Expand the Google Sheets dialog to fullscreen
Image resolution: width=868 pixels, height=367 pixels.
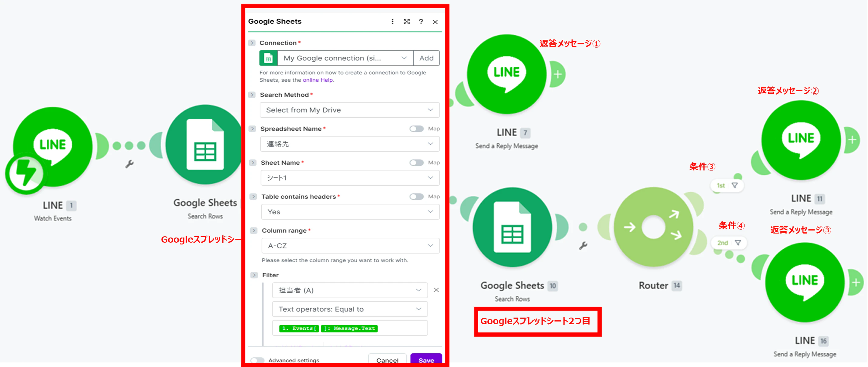407,22
